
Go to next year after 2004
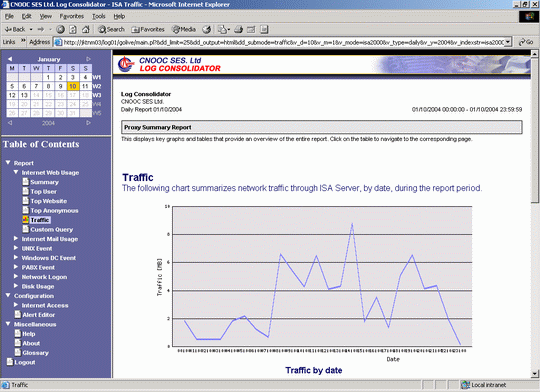[x=88, y=123]
